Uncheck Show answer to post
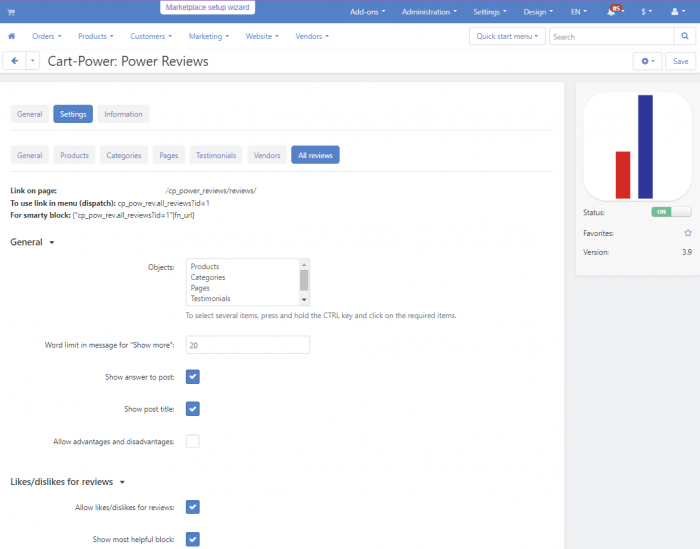 (193, 377)
